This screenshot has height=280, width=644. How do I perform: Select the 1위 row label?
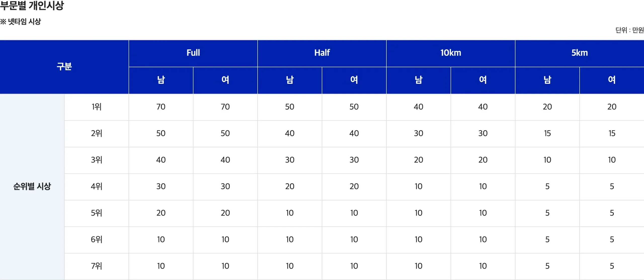click(x=96, y=107)
